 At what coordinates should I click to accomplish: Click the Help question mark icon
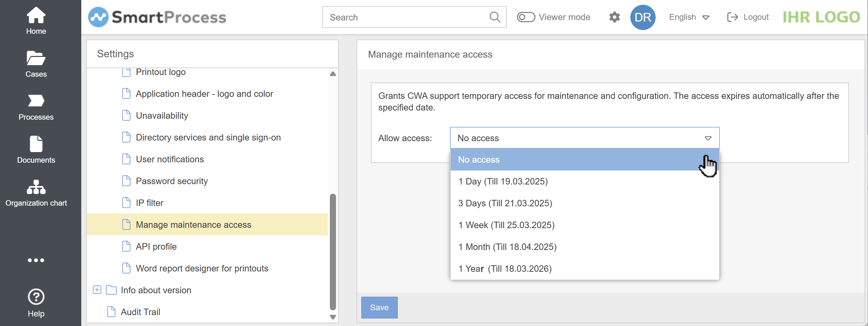click(x=36, y=297)
